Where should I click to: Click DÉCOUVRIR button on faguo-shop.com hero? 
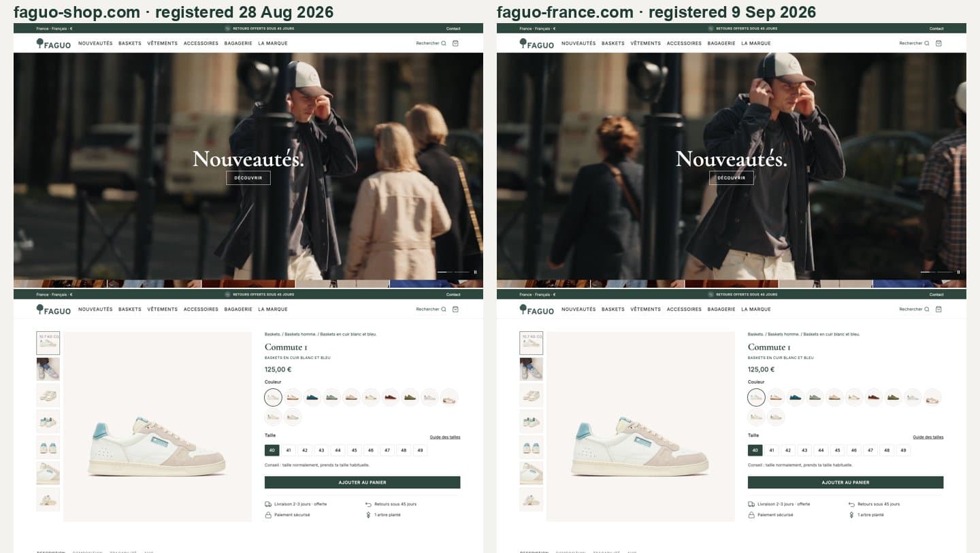pyautogui.click(x=248, y=178)
